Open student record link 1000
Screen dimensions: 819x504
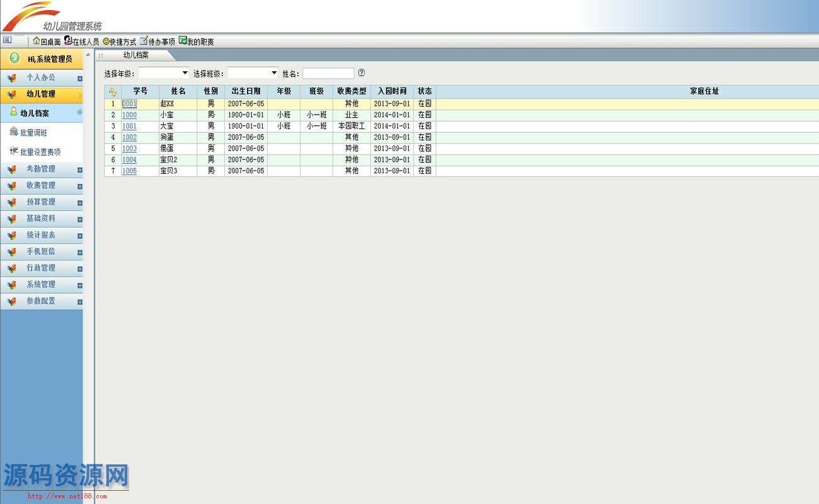tap(129, 115)
